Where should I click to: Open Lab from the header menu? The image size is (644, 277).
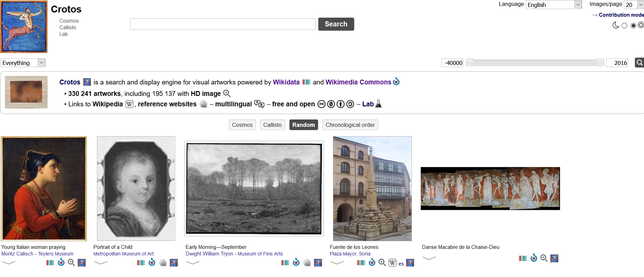[64, 34]
